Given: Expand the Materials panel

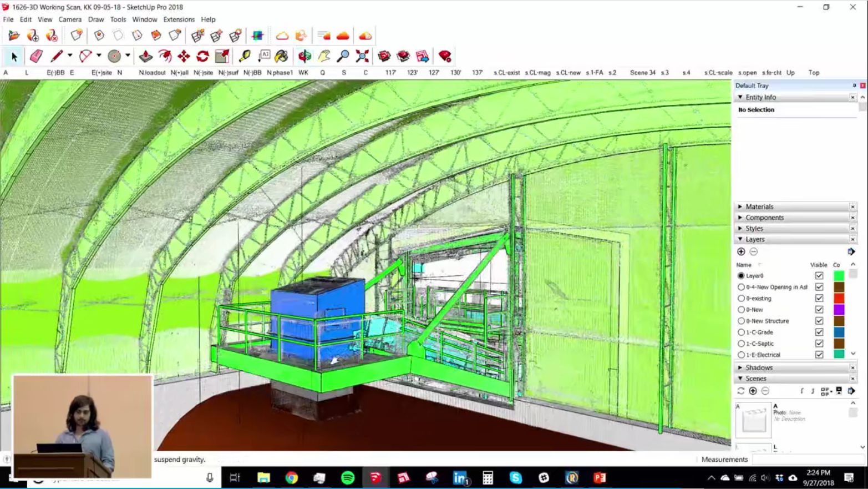Looking at the screenshot, I should click(x=759, y=206).
